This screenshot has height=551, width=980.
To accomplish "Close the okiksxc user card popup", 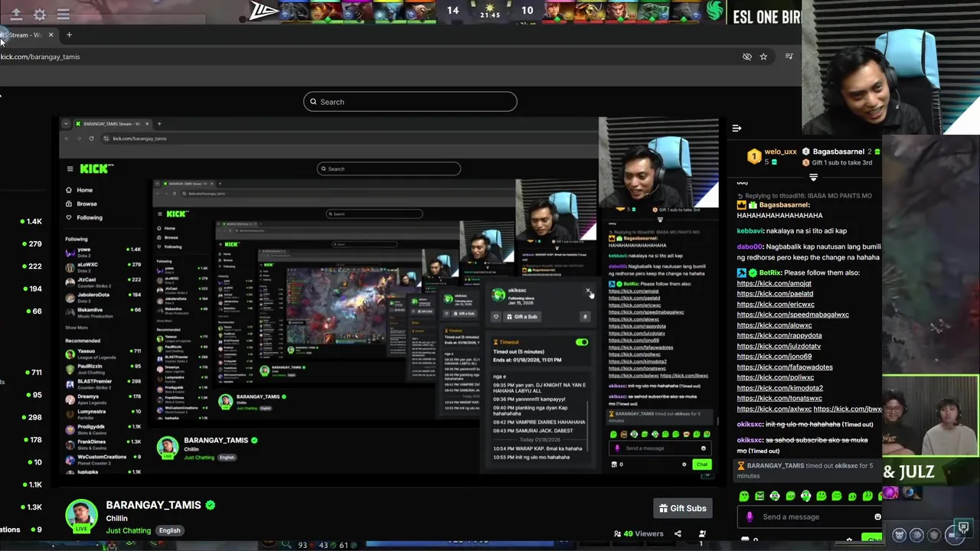I will (588, 291).
